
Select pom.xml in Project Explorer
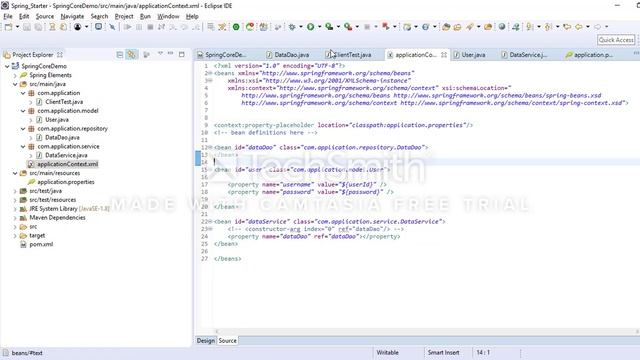pyautogui.click(x=41, y=244)
